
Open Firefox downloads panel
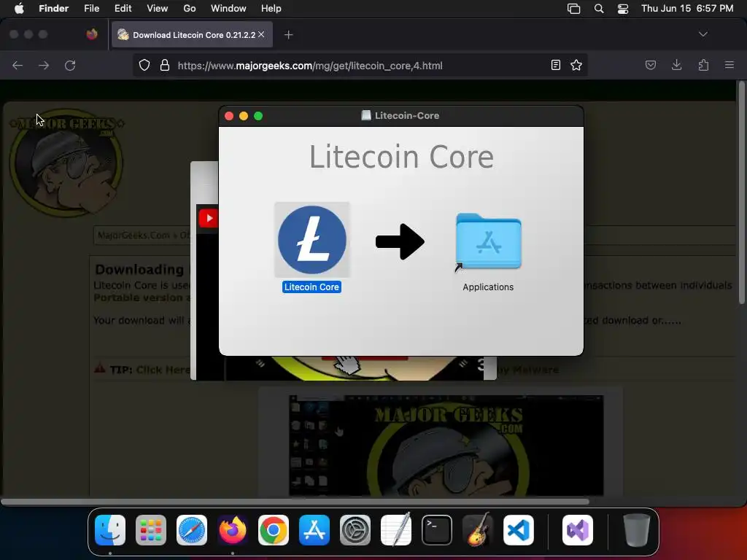click(676, 65)
